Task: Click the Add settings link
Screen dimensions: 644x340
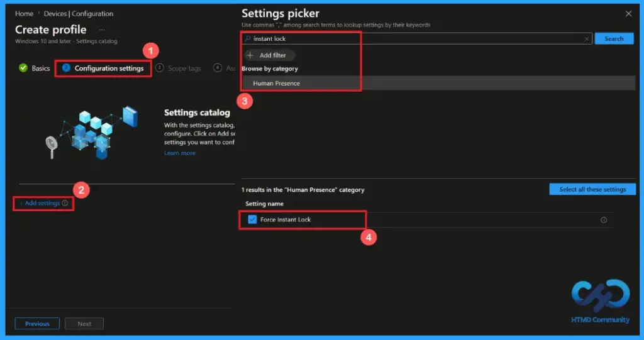Action: click(42, 203)
